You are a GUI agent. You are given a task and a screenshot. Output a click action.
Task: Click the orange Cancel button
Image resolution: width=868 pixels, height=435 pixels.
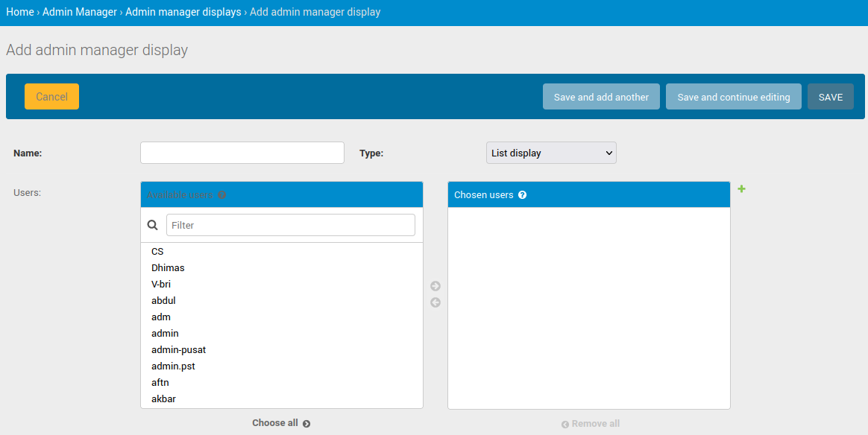click(51, 96)
